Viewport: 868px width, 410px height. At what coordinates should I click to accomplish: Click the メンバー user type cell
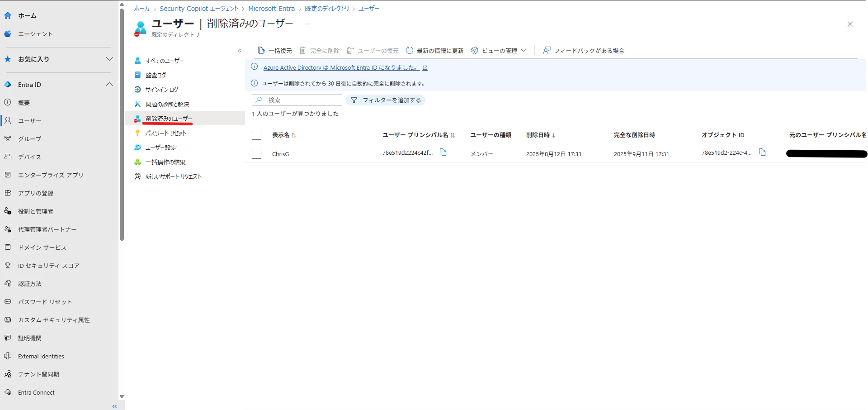click(482, 154)
